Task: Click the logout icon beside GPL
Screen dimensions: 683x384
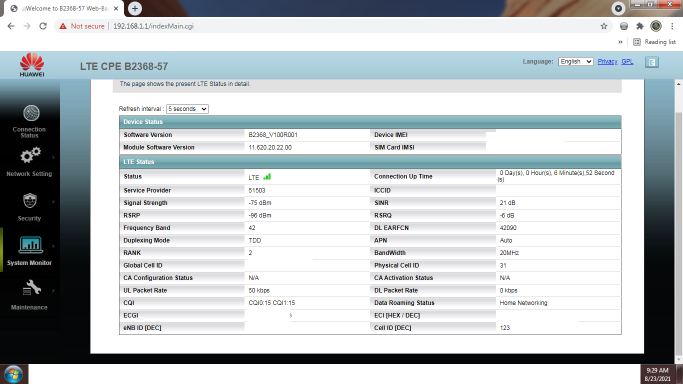Action: pyautogui.click(x=652, y=62)
